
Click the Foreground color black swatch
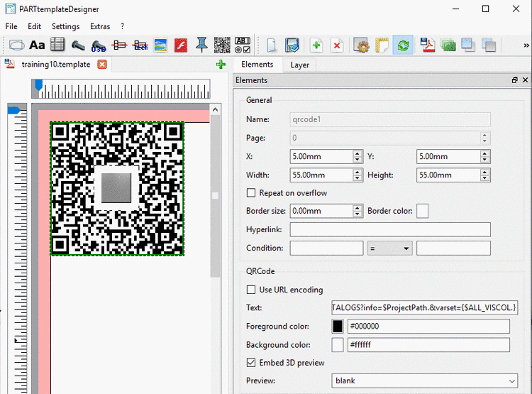[338, 327]
